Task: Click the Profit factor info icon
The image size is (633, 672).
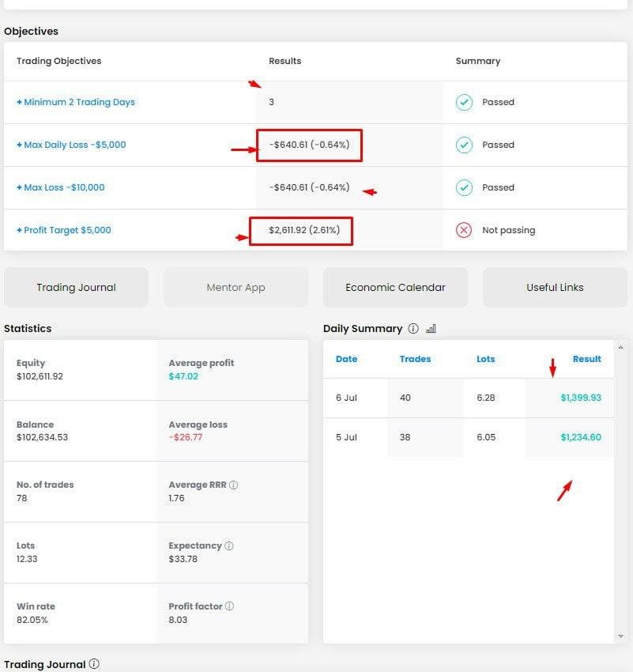Action: [x=230, y=606]
